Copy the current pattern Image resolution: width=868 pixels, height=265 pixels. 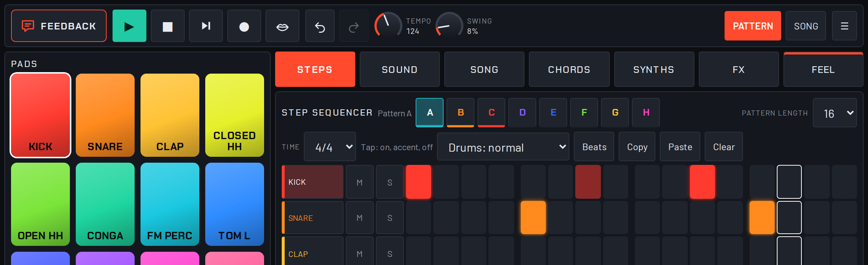(637, 147)
